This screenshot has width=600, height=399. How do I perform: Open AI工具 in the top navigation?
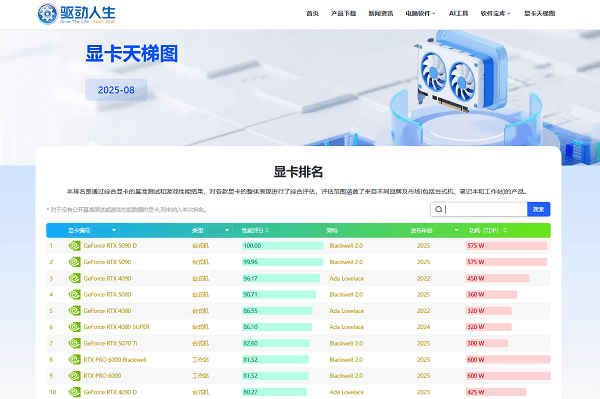pyautogui.click(x=458, y=13)
